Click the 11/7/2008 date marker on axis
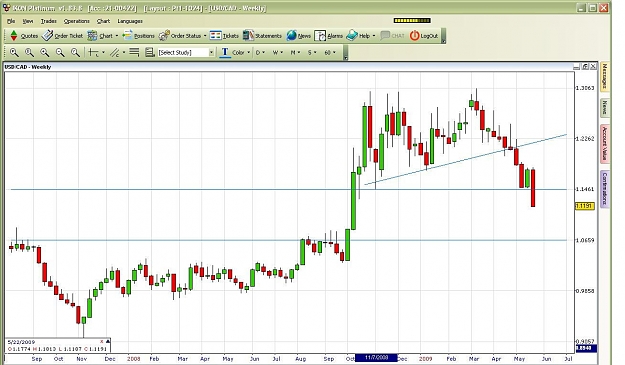 [376, 357]
